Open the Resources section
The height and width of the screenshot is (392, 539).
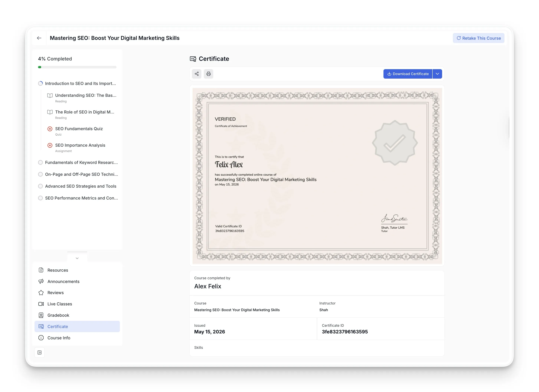point(77,270)
